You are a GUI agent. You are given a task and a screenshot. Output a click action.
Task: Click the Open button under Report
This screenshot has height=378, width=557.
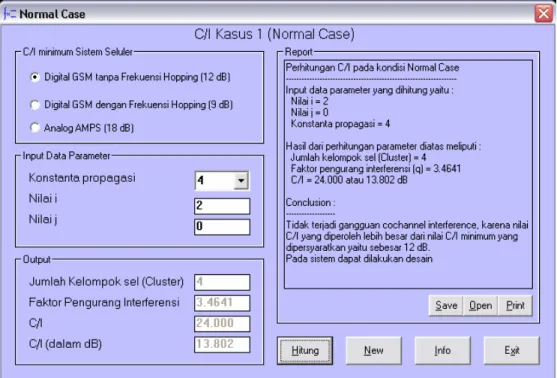(x=481, y=306)
